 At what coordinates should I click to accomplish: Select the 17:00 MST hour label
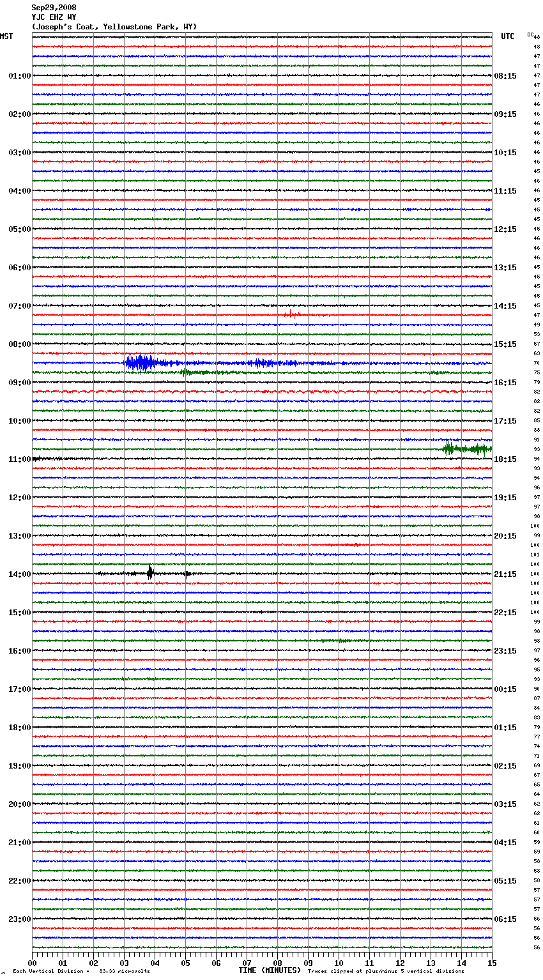point(20,689)
